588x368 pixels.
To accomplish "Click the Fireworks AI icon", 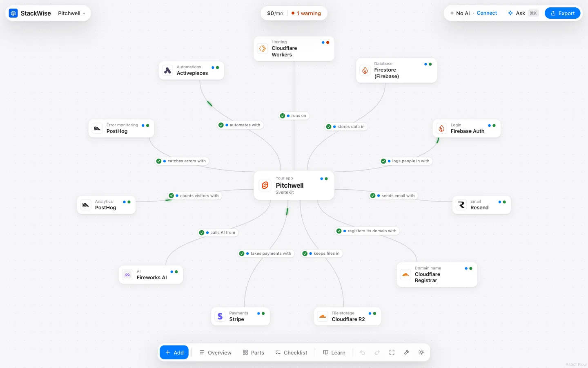I will 127,275.
